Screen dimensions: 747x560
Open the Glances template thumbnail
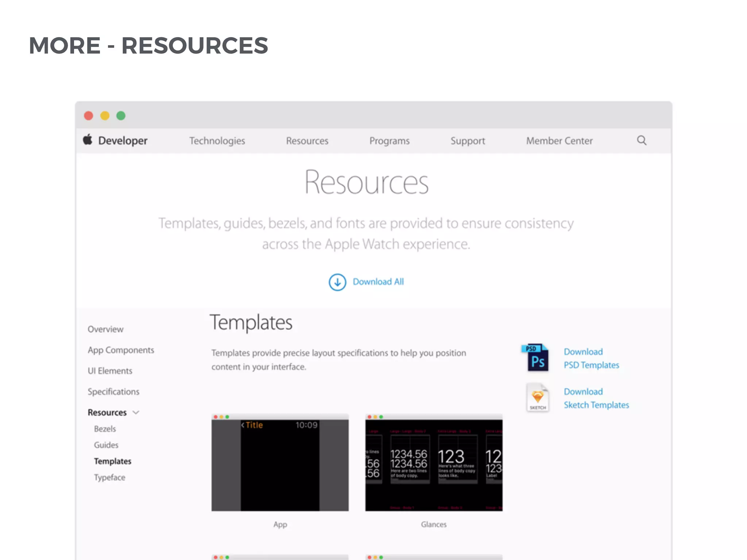pos(434,463)
